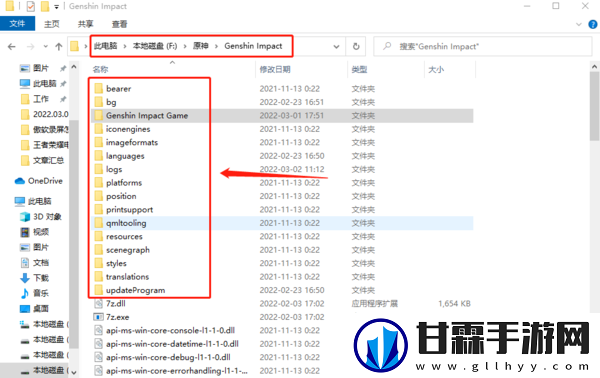This screenshot has width=600, height=378.
Task: Open the recent locations dropdown arrow
Action: click(x=46, y=47)
